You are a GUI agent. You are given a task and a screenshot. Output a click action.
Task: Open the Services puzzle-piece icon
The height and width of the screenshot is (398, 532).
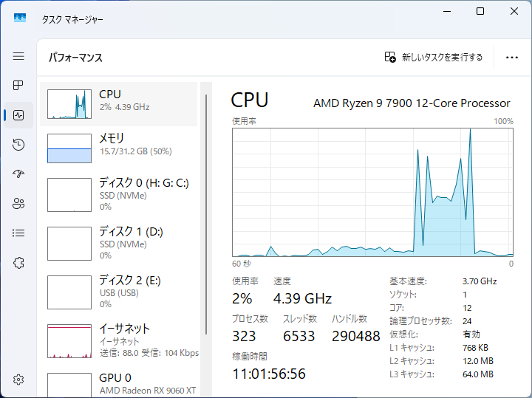pos(18,263)
